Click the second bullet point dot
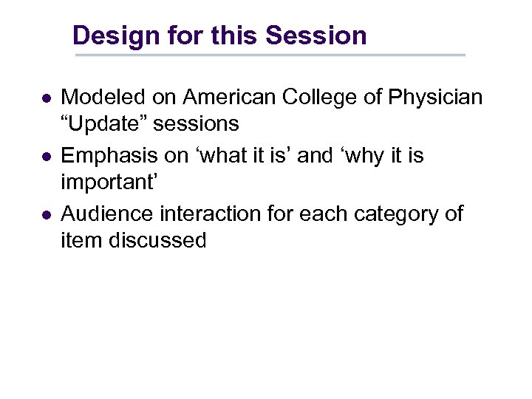 (x=46, y=157)
